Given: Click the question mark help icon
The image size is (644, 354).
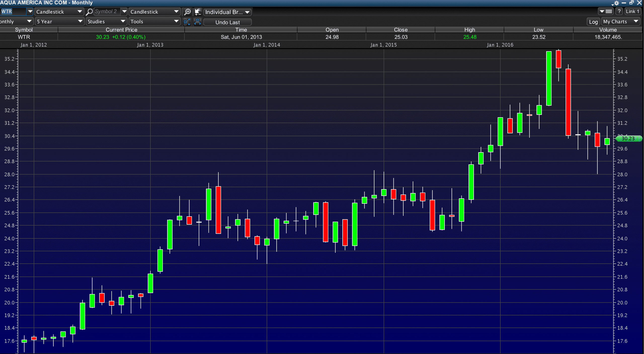Looking at the screenshot, I should pyautogui.click(x=619, y=11).
